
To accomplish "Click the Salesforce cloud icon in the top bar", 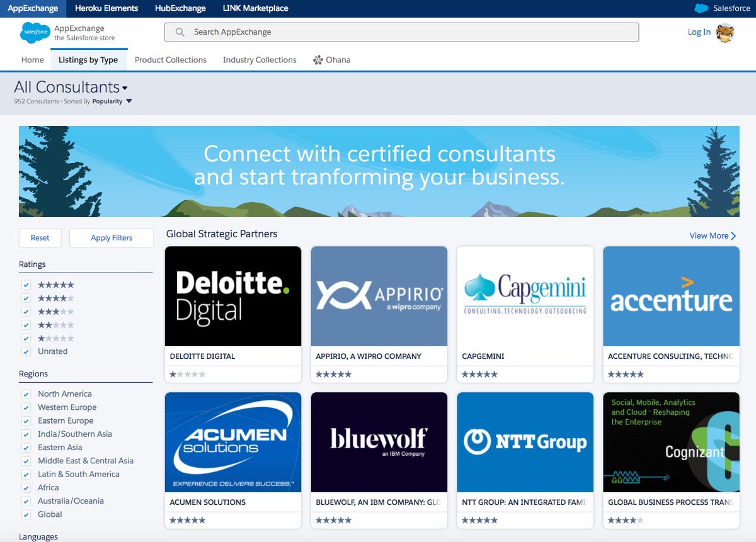I will tap(701, 8).
